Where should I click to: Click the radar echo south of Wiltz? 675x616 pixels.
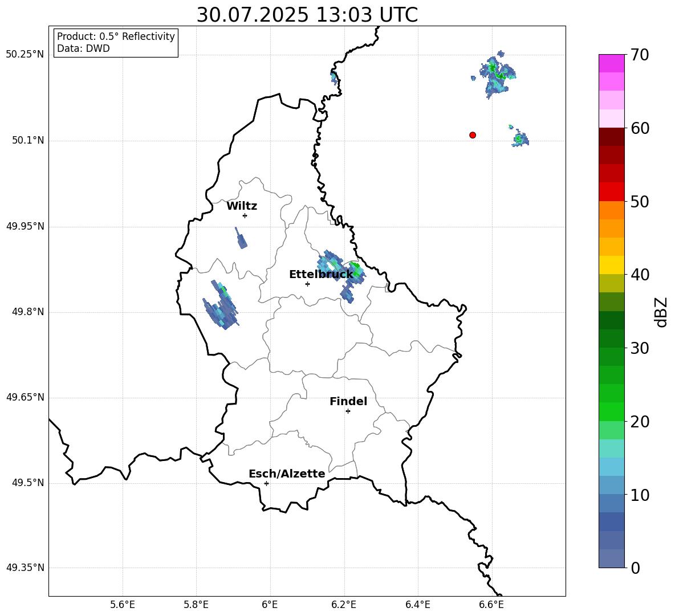click(241, 238)
